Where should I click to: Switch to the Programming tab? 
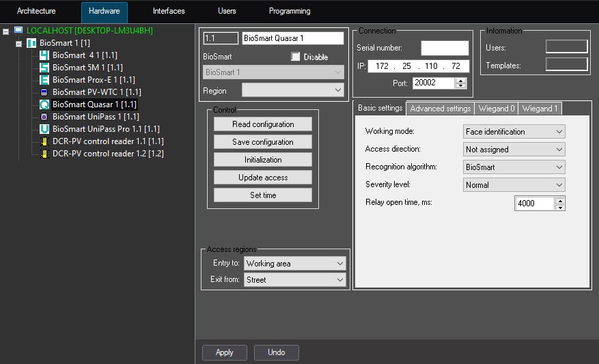(x=290, y=11)
